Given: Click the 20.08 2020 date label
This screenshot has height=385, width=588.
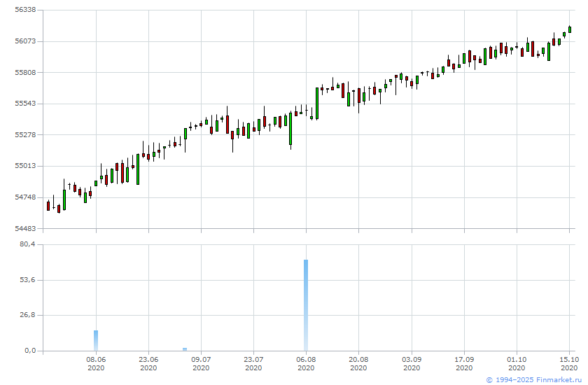Looking at the screenshot, I should pyautogui.click(x=358, y=363).
